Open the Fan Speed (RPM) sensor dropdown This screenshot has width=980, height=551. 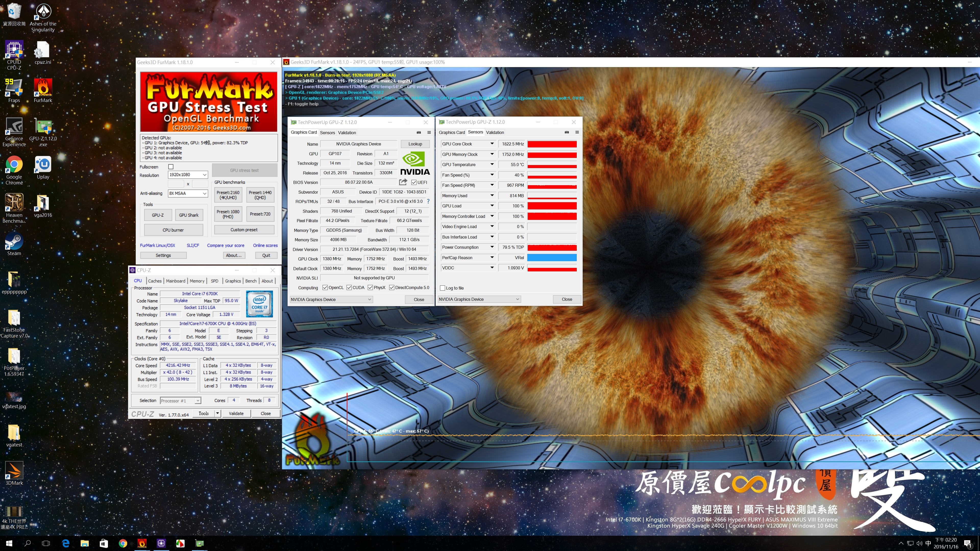click(492, 185)
